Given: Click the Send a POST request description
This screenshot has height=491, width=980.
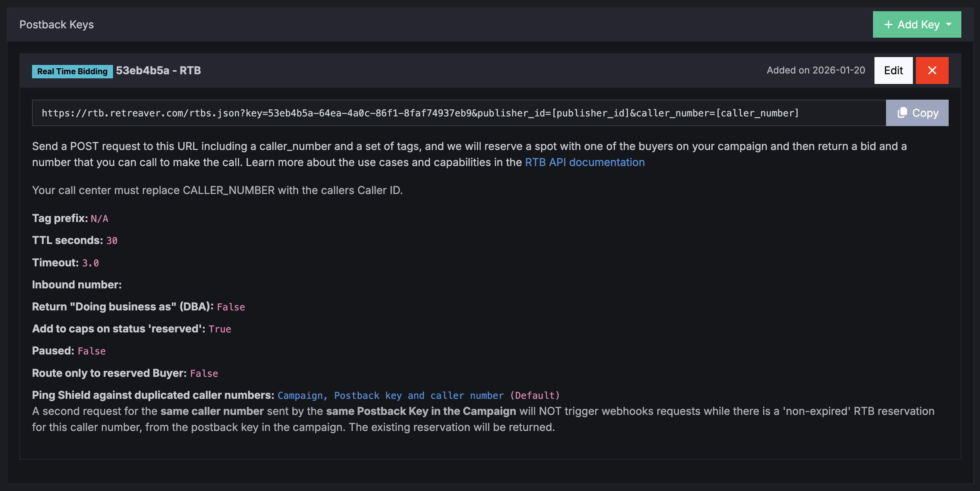Looking at the screenshot, I should pos(469,154).
